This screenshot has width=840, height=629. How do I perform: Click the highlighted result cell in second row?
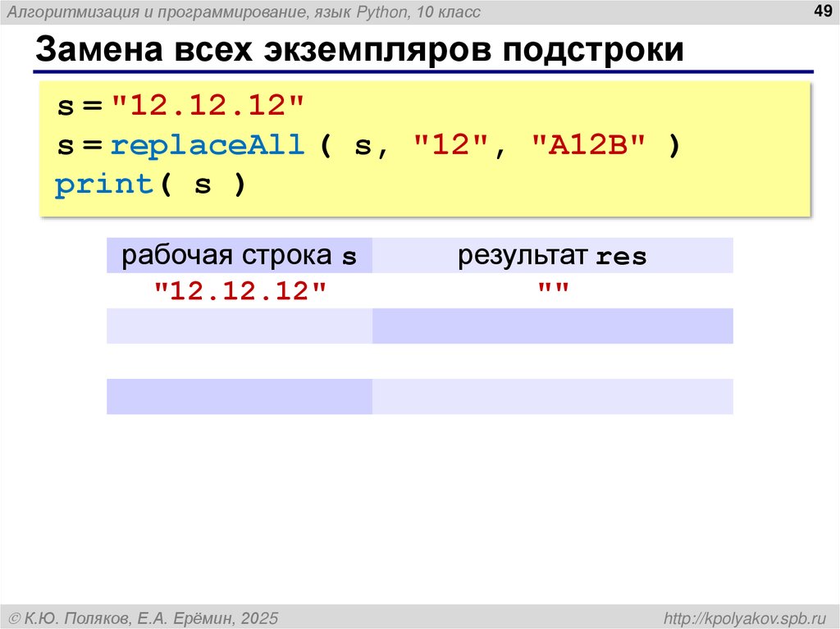pos(553,326)
